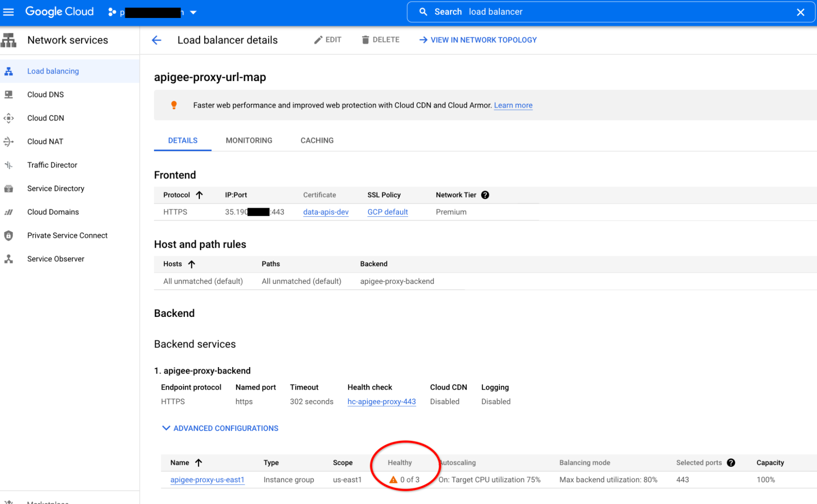Sort the Frontend table by Protocol arrow
Viewport: 817px width, 504px height.
click(199, 195)
